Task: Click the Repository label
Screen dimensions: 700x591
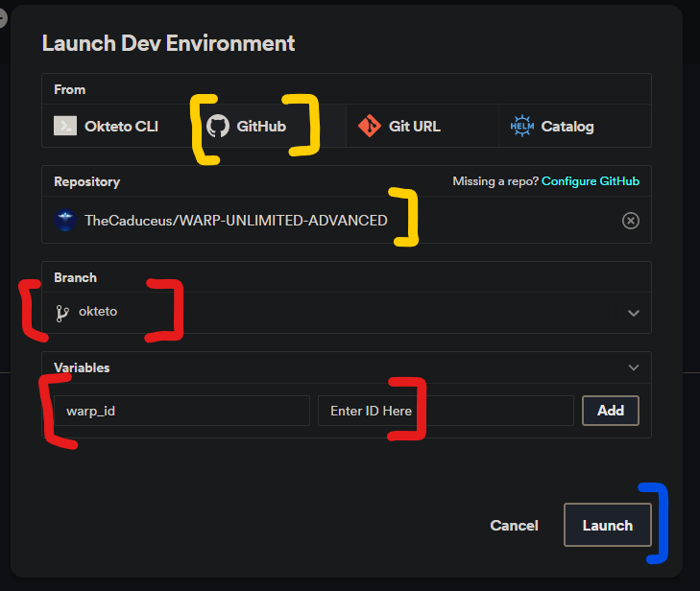Action: (x=87, y=181)
